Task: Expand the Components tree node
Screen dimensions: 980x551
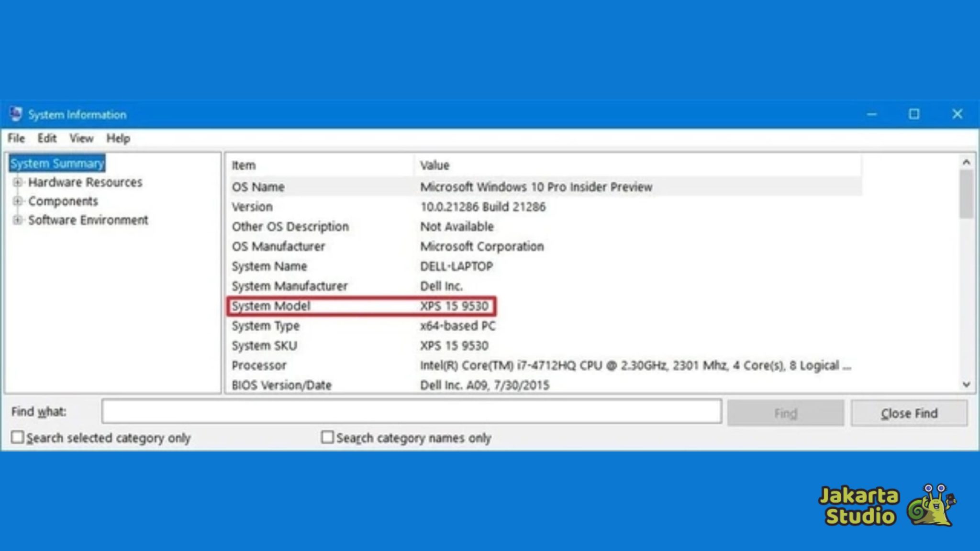Action: [x=19, y=201]
